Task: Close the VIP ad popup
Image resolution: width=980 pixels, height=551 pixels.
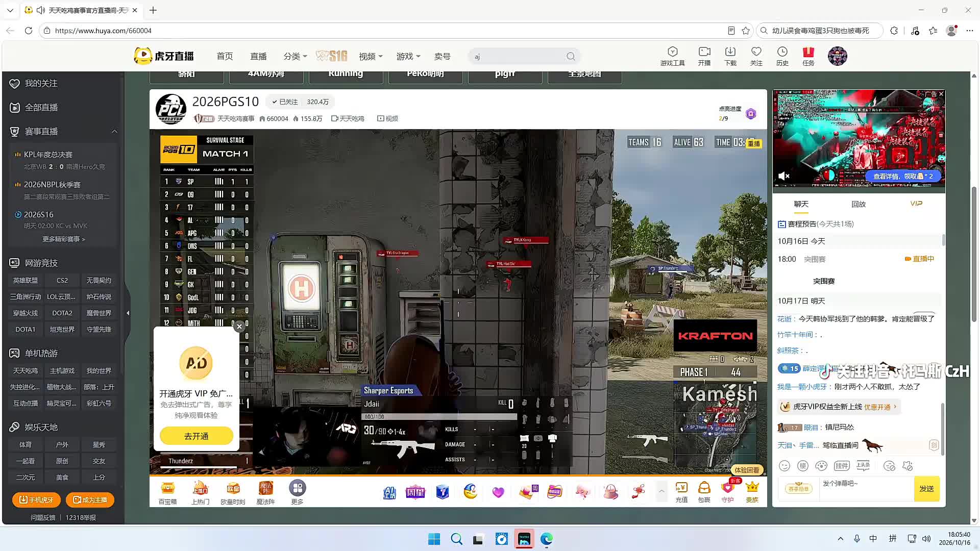Action: click(x=239, y=327)
